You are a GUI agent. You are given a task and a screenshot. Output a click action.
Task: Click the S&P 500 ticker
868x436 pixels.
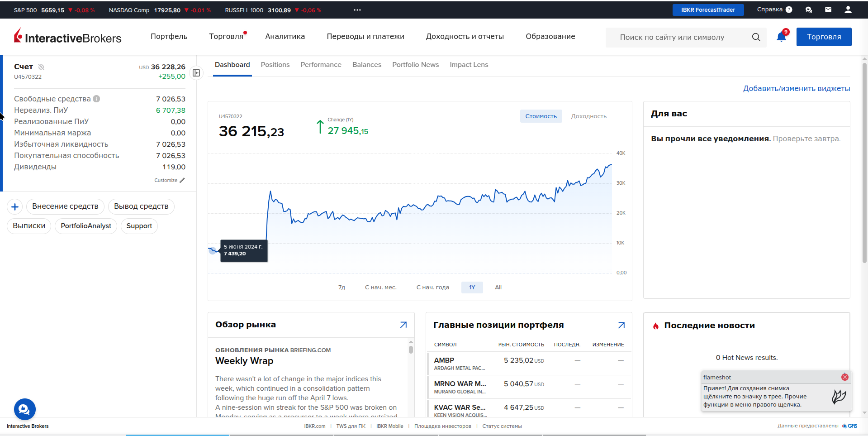[54, 10]
